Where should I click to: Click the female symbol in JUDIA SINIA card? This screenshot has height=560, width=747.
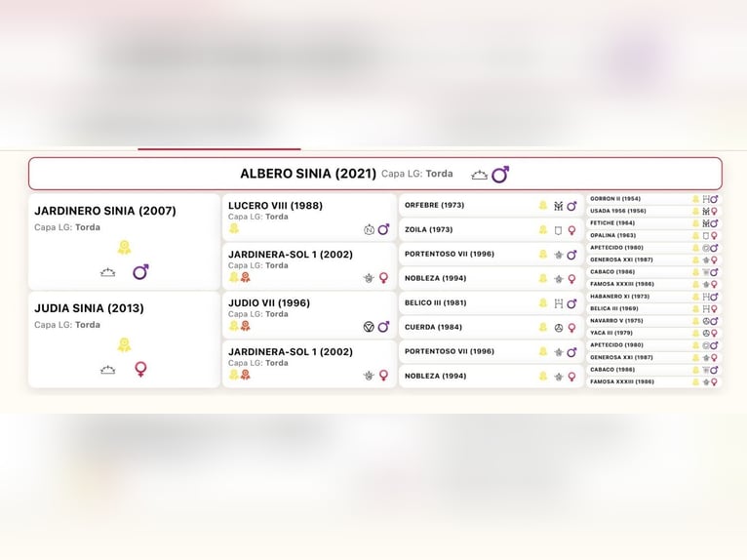[140, 369]
